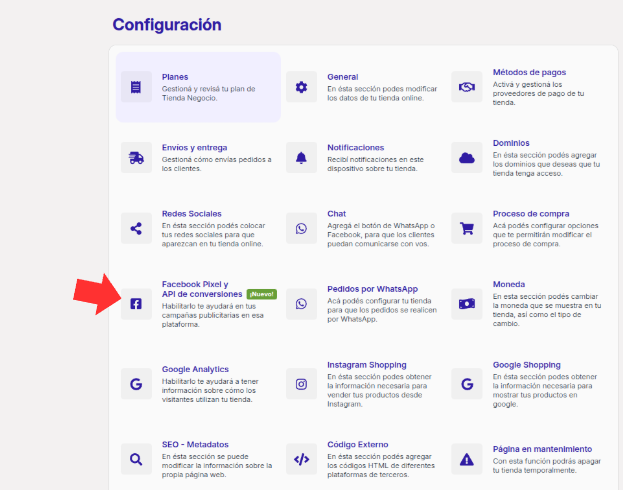Screen dimensions: 623x490
Task: Open Código Externo title link
Action: click(358, 444)
